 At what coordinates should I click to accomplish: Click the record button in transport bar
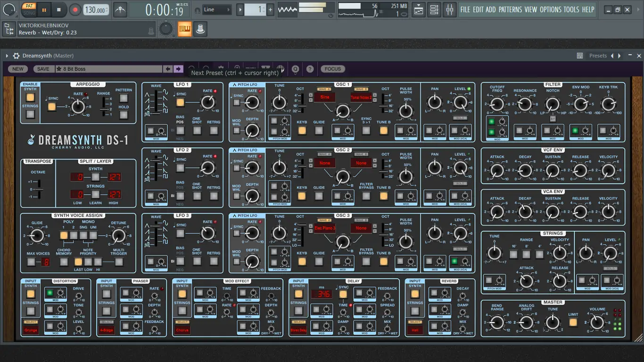point(75,9)
